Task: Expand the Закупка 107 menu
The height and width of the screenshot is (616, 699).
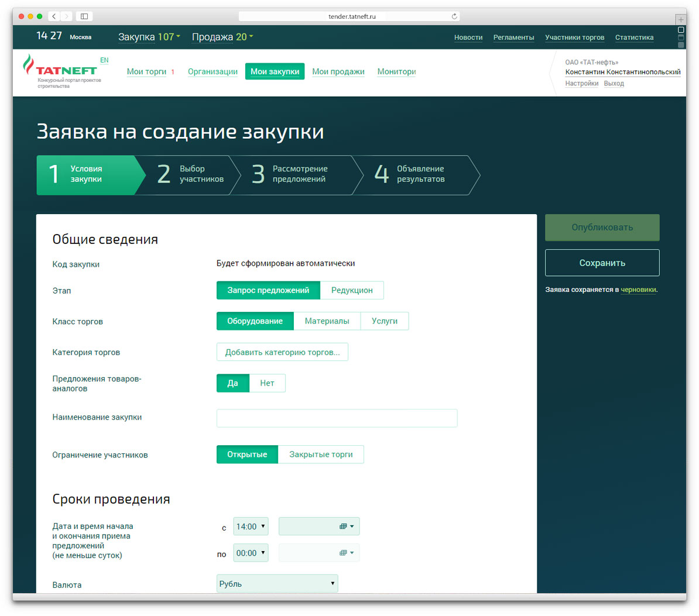Action: (149, 37)
